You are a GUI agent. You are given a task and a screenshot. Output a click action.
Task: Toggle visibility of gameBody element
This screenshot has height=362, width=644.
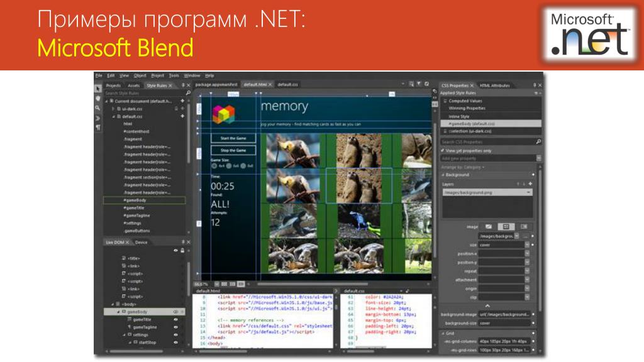(x=176, y=312)
